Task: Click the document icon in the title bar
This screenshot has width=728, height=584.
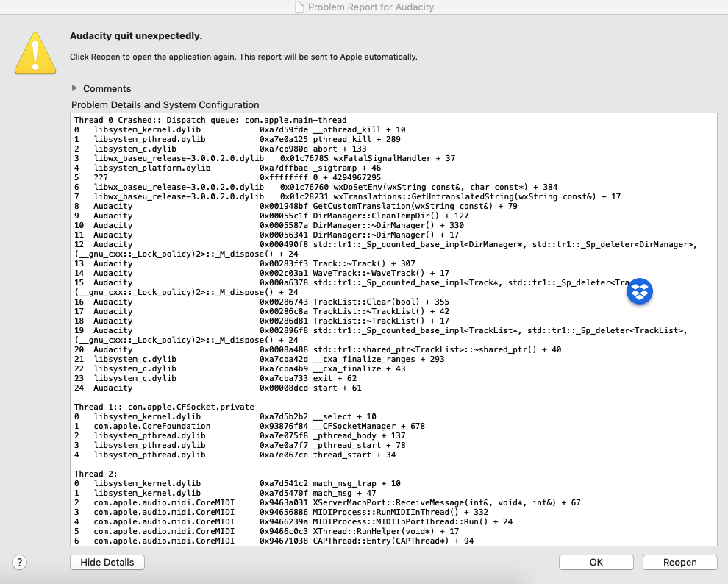Action: coord(299,7)
